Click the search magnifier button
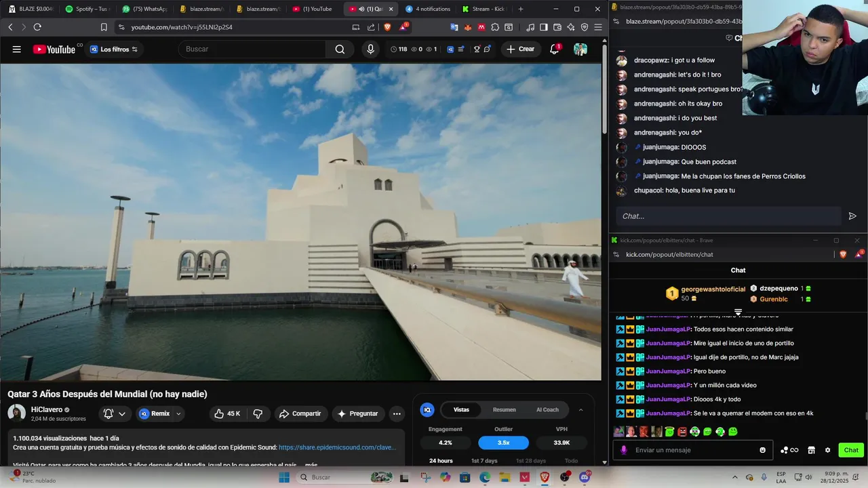The width and height of the screenshot is (868, 488). [340, 49]
